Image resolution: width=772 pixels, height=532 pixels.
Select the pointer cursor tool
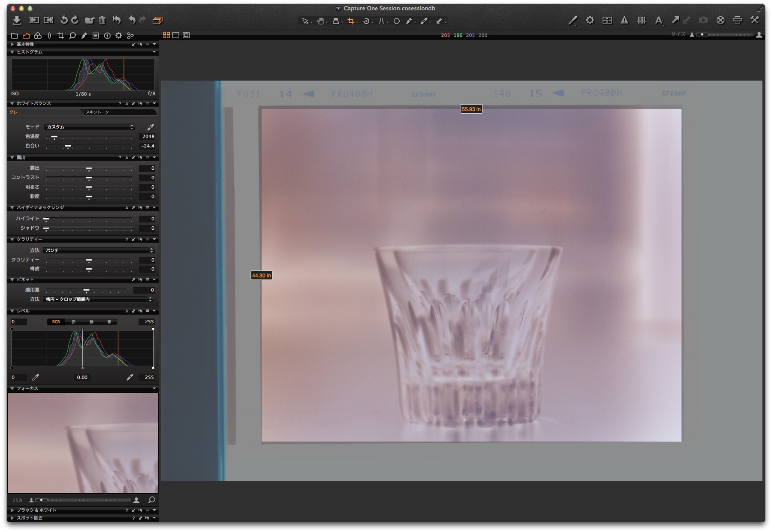click(305, 21)
